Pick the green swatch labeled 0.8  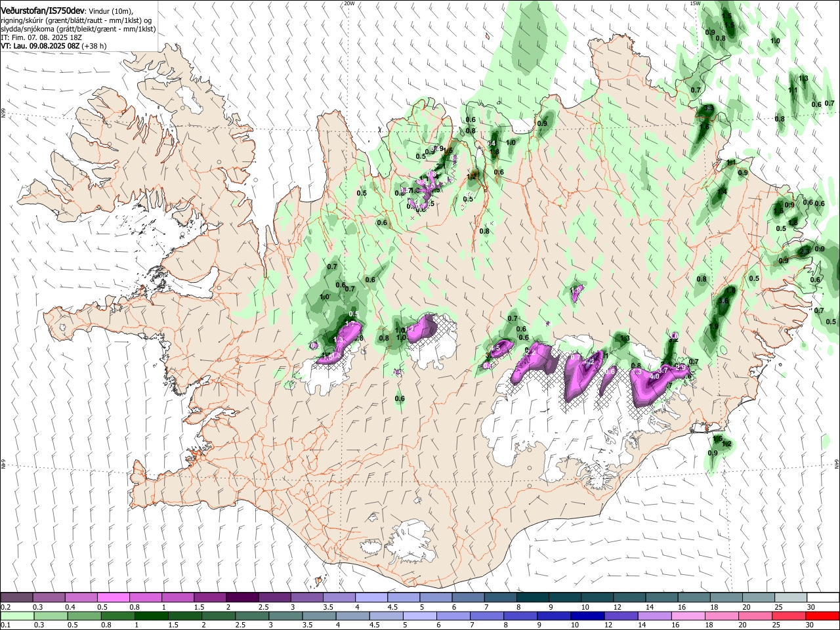(x=117, y=616)
